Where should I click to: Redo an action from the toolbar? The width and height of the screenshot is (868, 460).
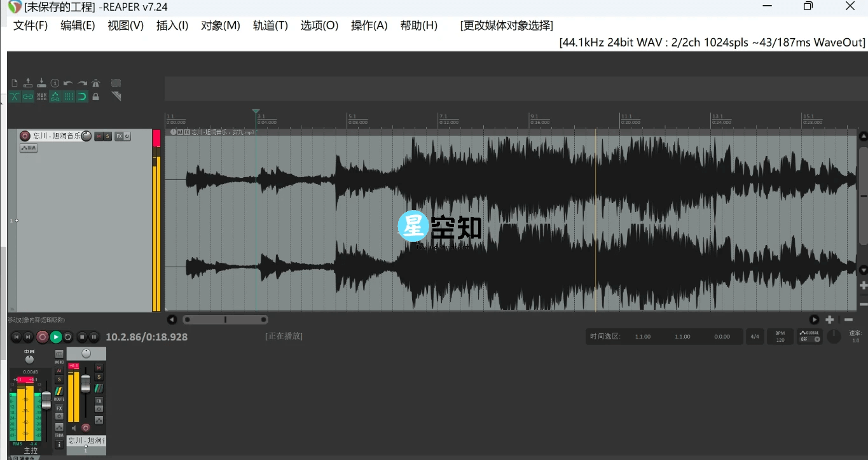[x=82, y=83]
